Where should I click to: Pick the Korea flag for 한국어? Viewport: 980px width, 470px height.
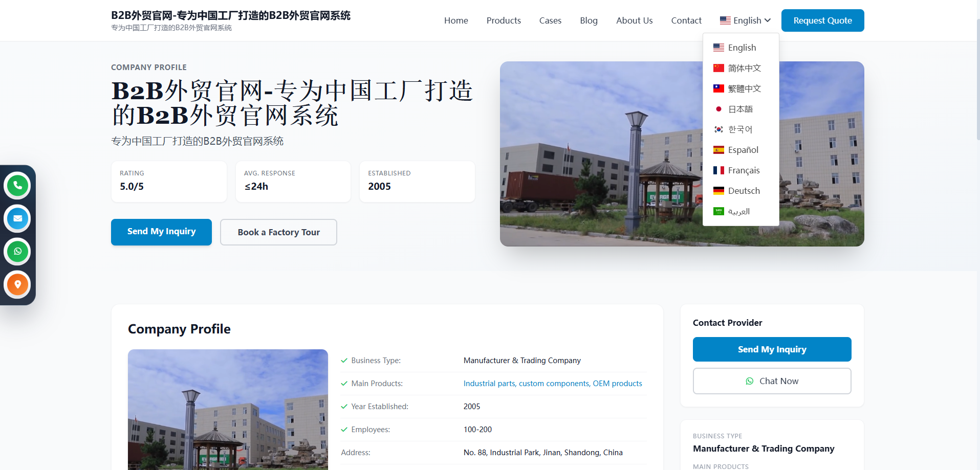(x=718, y=129)
